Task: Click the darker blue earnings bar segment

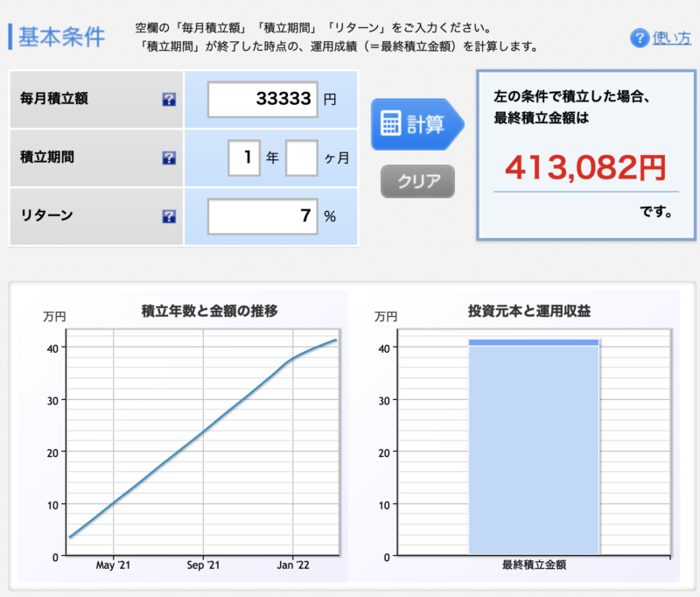Action: click(x=534, y=342)
